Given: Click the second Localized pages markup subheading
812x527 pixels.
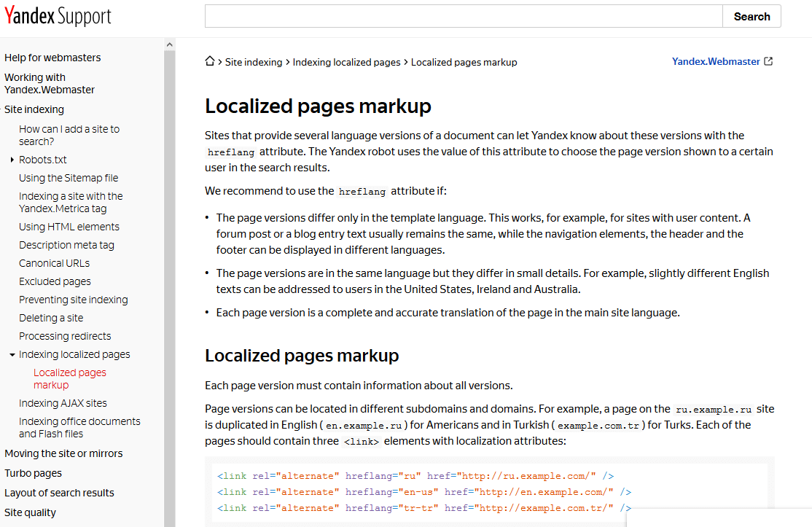Looking at the screenshot, I should tap(301, 356).
